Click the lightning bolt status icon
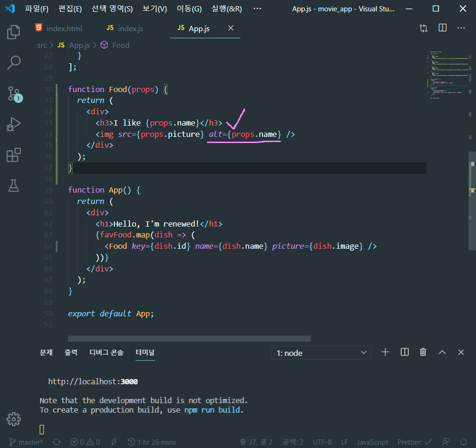The height and width of the screenshot is (448, 476). point(114,442)
